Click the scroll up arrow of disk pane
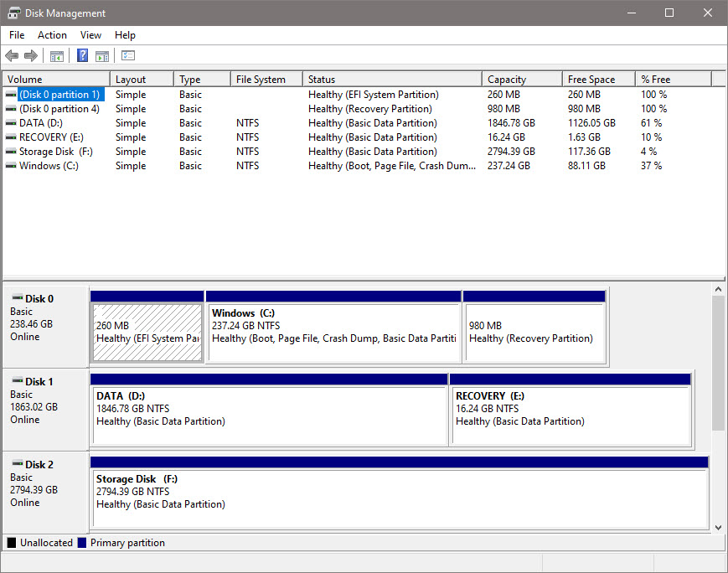Screen dimensions: 728x573 click(718, 289)
